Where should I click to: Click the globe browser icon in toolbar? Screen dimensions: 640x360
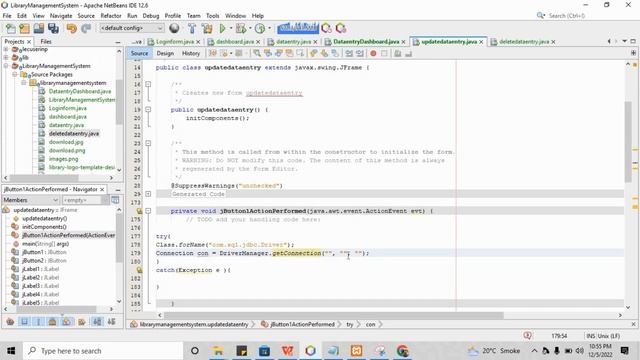174,28
